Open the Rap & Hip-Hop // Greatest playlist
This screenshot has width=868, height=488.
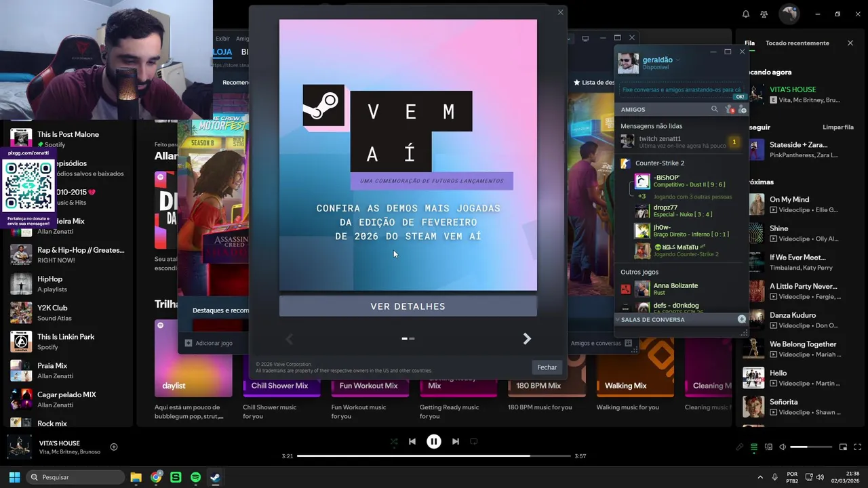click(66, 255)
